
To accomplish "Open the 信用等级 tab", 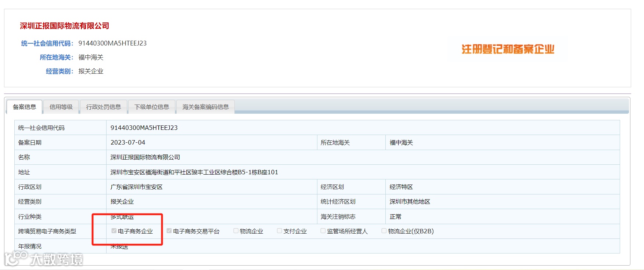I will [61, 107].
